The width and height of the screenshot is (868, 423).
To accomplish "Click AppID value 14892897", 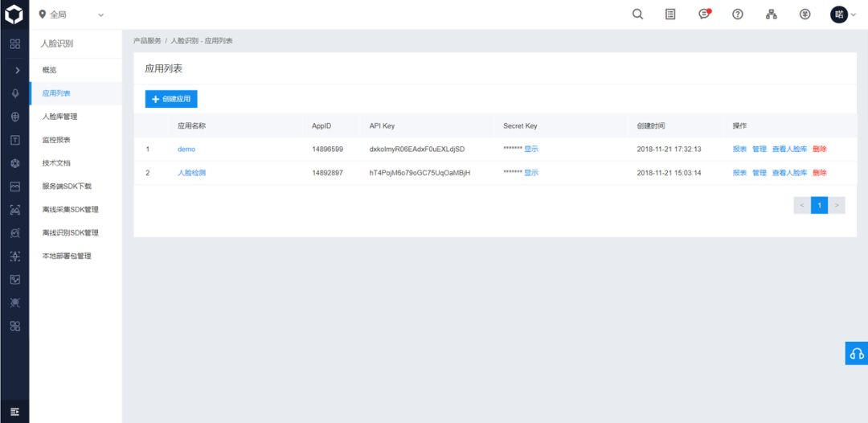I will [327, 173].
